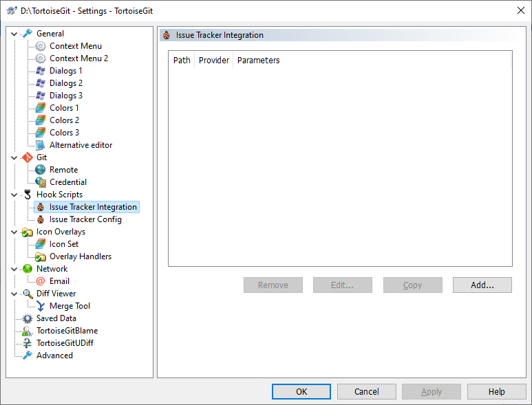Screen dimensions: 532x405
Task: Click the Alternative editor notepad icon
Action: click(x=41, y=145)
